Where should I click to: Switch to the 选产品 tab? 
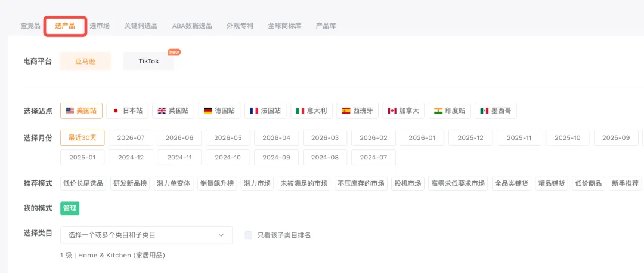[65, 26]
